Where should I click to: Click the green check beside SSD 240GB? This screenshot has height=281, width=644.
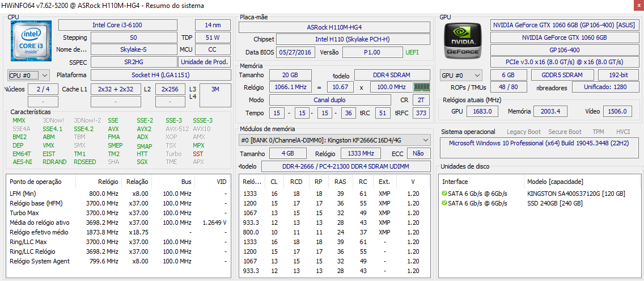click(444, 203)
